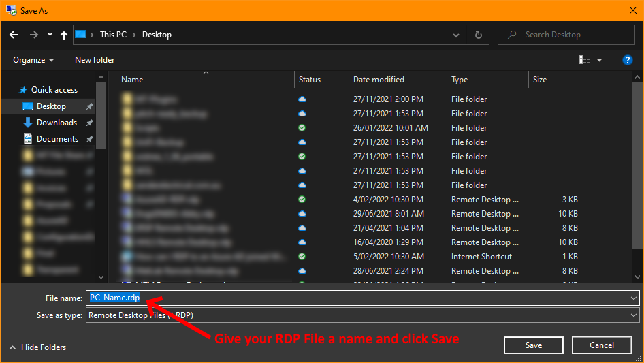The image size is (644, 363).
Task: Refresh the Desktop folder listing
Action: 479,35
